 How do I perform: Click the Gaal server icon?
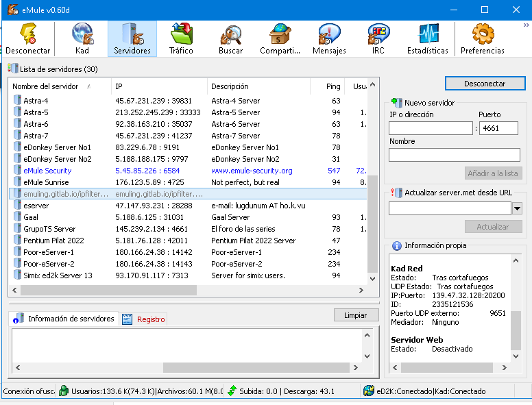[x=17, y=217]
